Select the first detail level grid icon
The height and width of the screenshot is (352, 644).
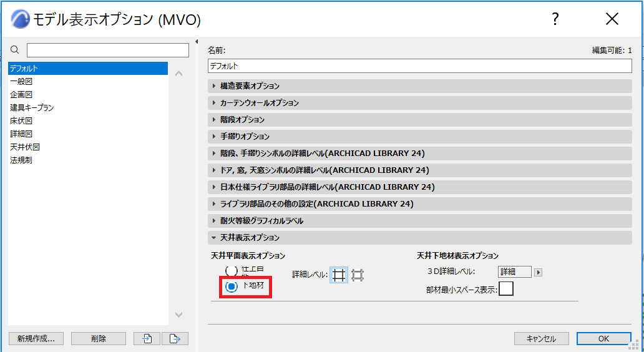(x=339, y=275)
